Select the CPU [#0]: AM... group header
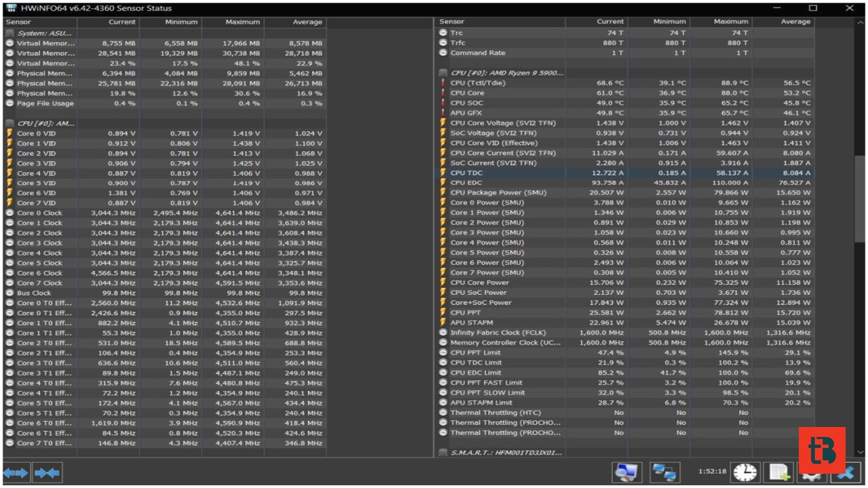The height and width of the screenshot is (488, 868). (165, 123)
